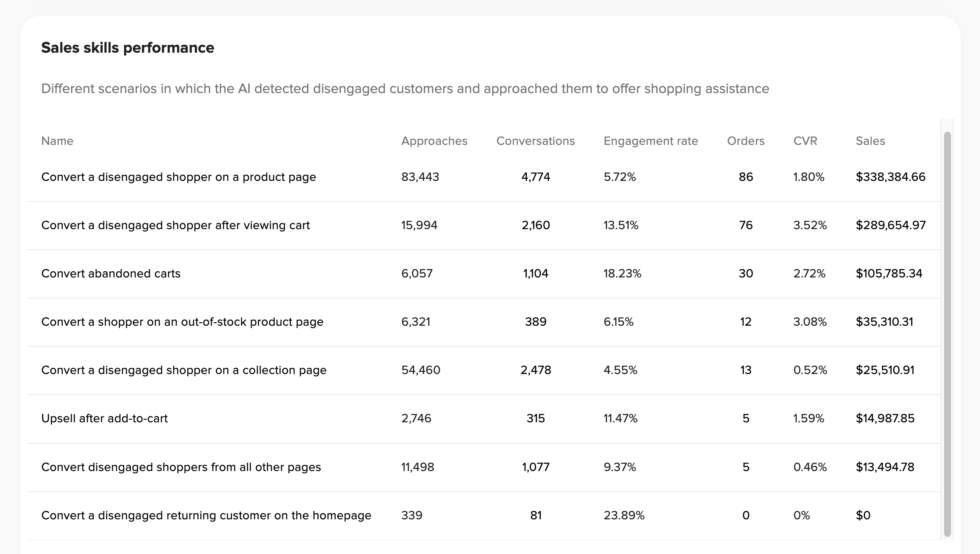Select the out-of-stock product page skill

[182, 322]
